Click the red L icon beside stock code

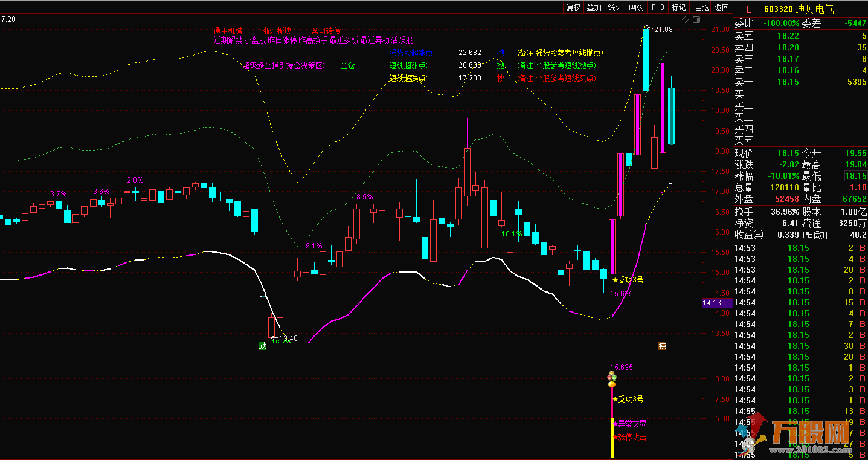(748, 9)
